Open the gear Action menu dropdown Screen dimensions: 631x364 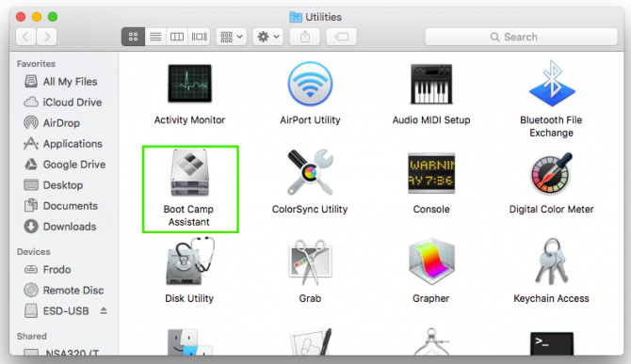(268, 37)
